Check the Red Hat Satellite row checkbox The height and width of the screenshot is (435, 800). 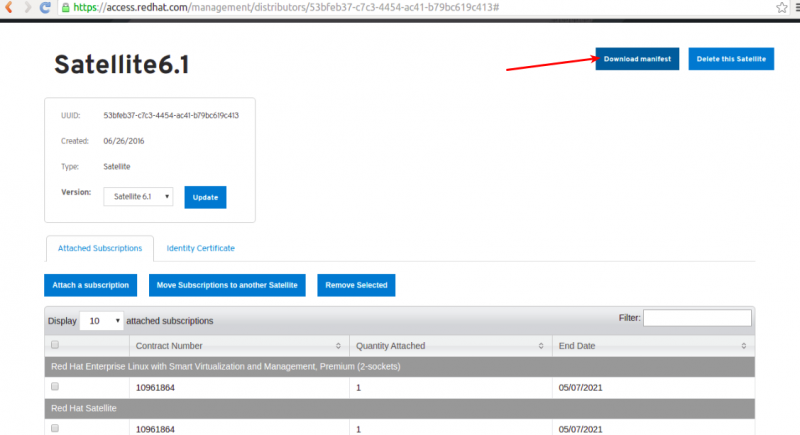pyautogui.click(x=55, y=428)
